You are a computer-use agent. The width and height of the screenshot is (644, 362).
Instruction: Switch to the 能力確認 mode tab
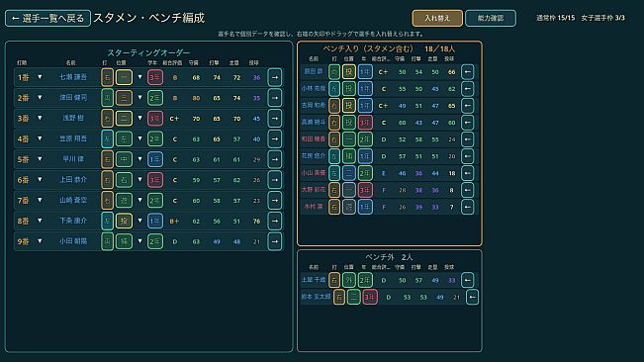click(x=491, y=18)
